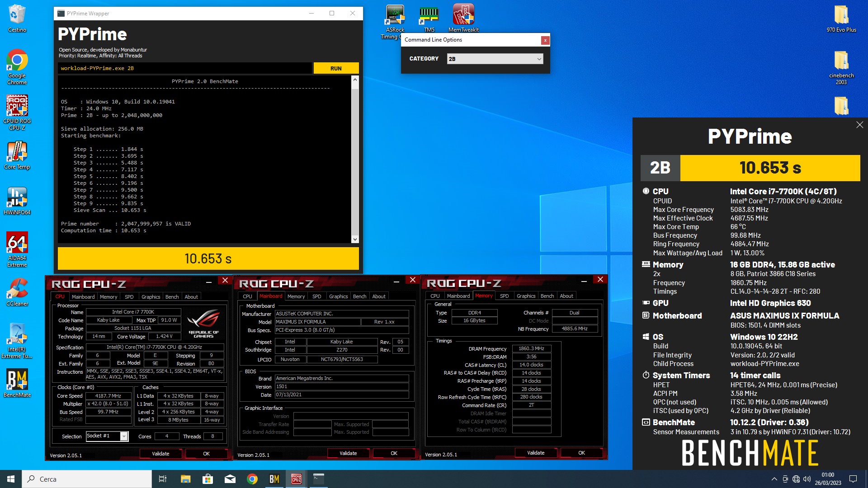Screen dimensions: 868x488
Task: Click OK in the left CPU-Z window
Action: 206,454
